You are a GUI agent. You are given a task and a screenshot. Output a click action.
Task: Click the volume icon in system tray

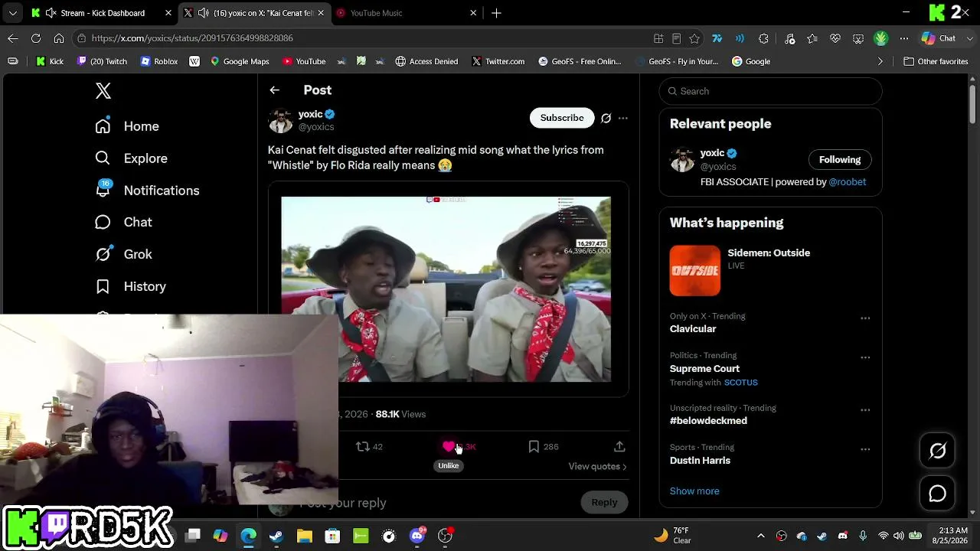899,536
